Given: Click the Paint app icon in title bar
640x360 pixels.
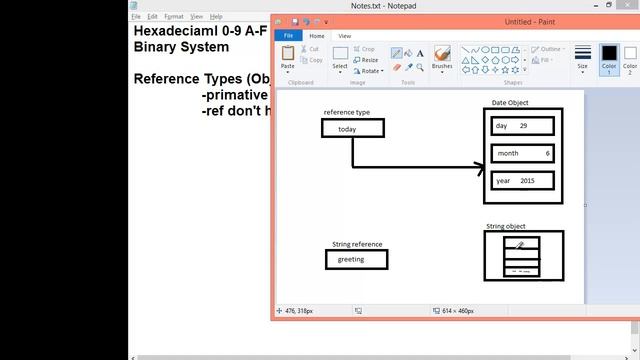Looking at the screenshot, I should point(278,22).
